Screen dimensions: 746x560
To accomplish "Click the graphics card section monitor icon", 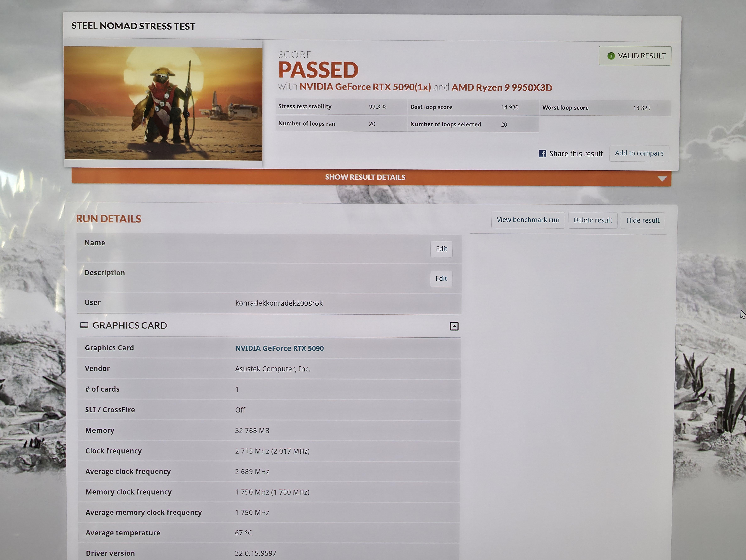I will coord(84,325).
